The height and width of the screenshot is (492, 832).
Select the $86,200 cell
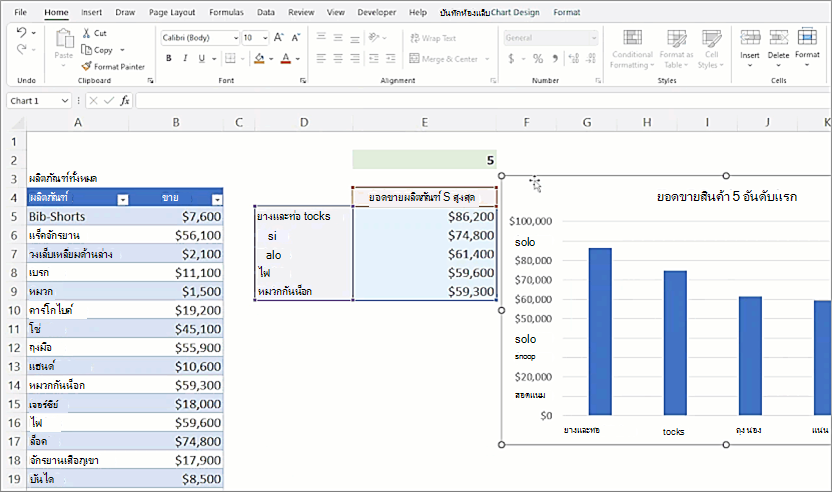tap(424, 217)
